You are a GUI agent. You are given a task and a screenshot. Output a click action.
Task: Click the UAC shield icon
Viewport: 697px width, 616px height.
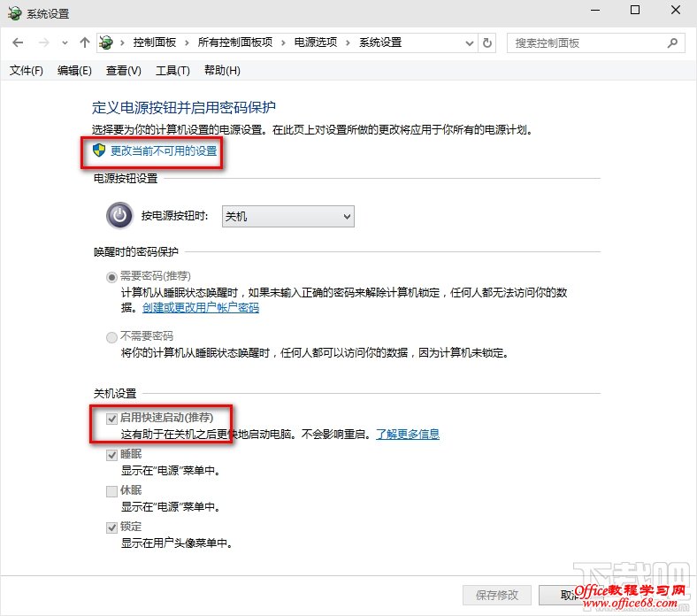tap(99, 150)
